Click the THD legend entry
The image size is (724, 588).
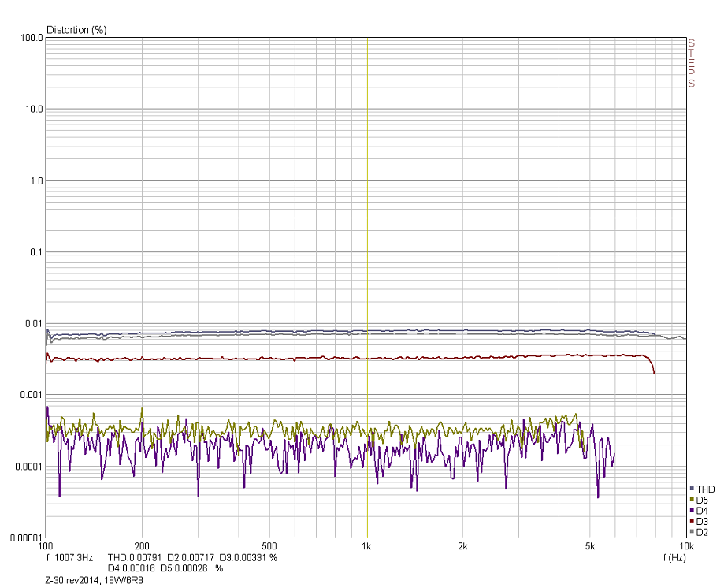(702, 489)
